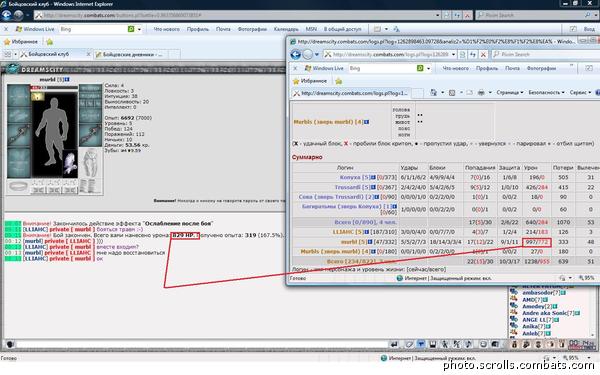Click the refresh icon in popup address bar
This screenshot has height=375, width=600.
pos(473,55)
